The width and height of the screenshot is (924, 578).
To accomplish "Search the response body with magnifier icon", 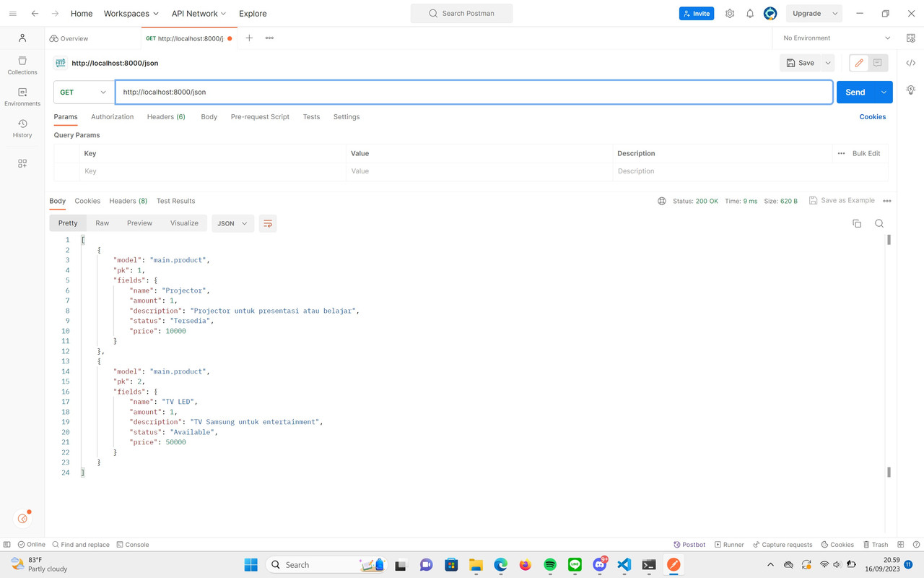I will tap(879, 224).
